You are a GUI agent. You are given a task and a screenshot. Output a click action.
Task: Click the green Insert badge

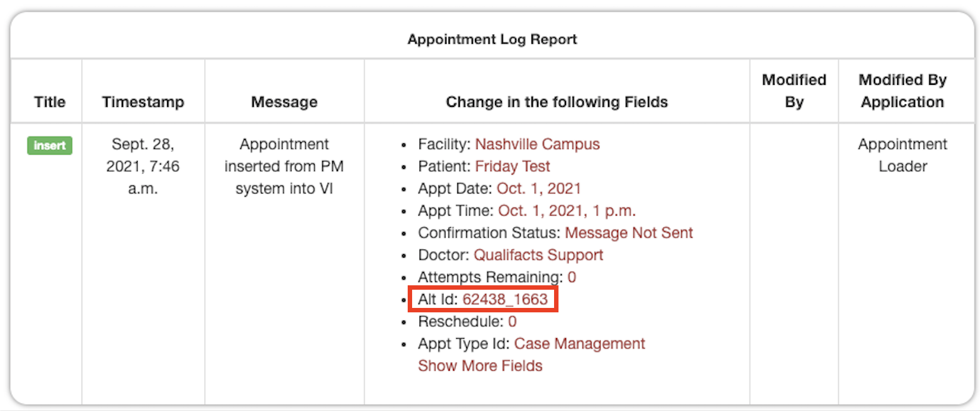click(x=50, y=145)
